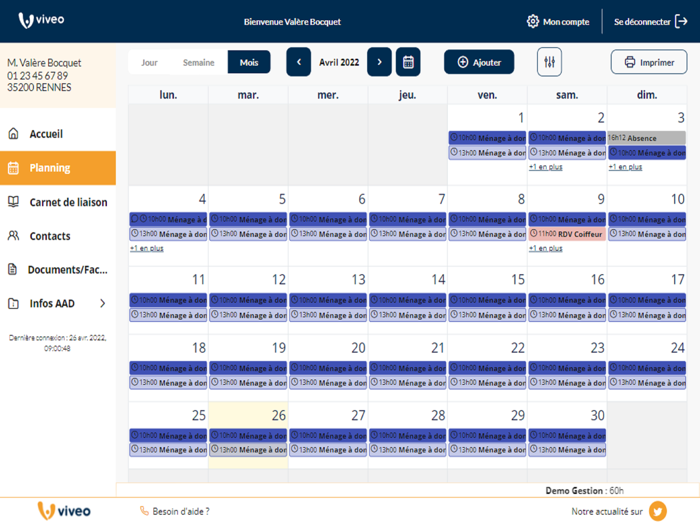
Task: Go to next month arrow
Action: (379, 62)
